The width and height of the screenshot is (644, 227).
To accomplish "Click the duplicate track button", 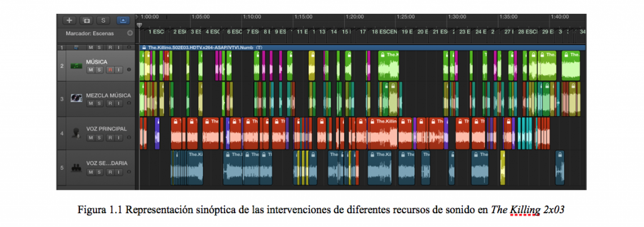I will (x=86, y=20).
